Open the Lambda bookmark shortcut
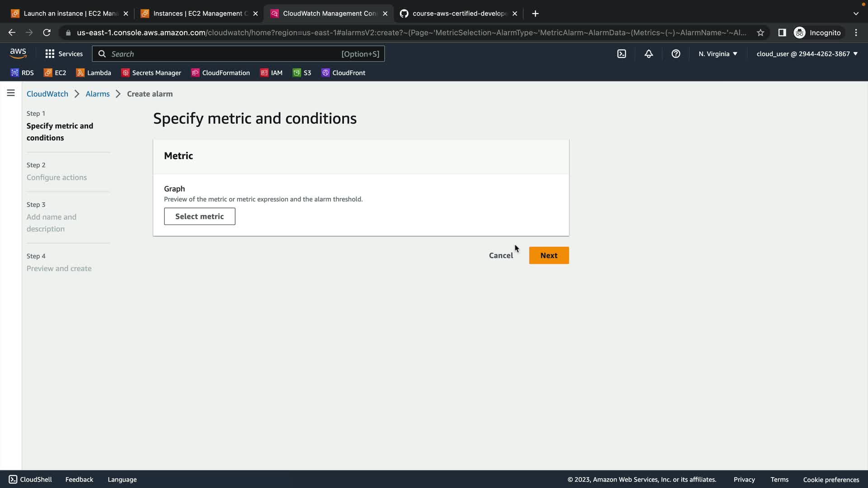This screenshot has height=488, width=868. tap(94, 73)
